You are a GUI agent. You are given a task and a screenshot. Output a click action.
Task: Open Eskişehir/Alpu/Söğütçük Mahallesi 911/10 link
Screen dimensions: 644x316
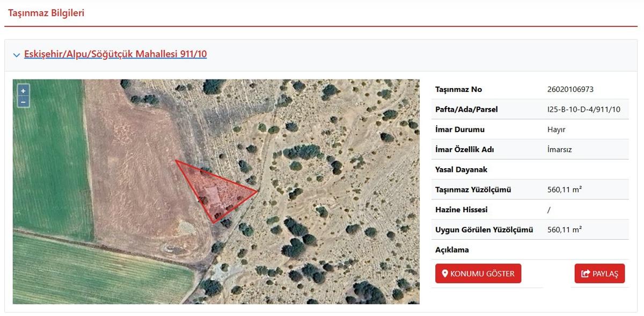[115, 54]
